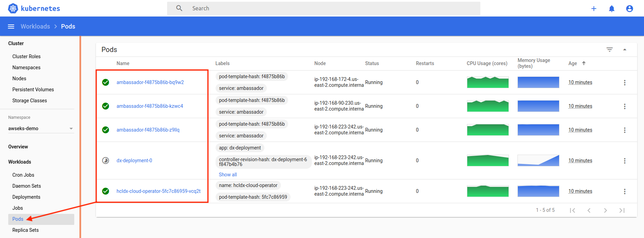Click the filter icon in Pods card

pos(610,50)
